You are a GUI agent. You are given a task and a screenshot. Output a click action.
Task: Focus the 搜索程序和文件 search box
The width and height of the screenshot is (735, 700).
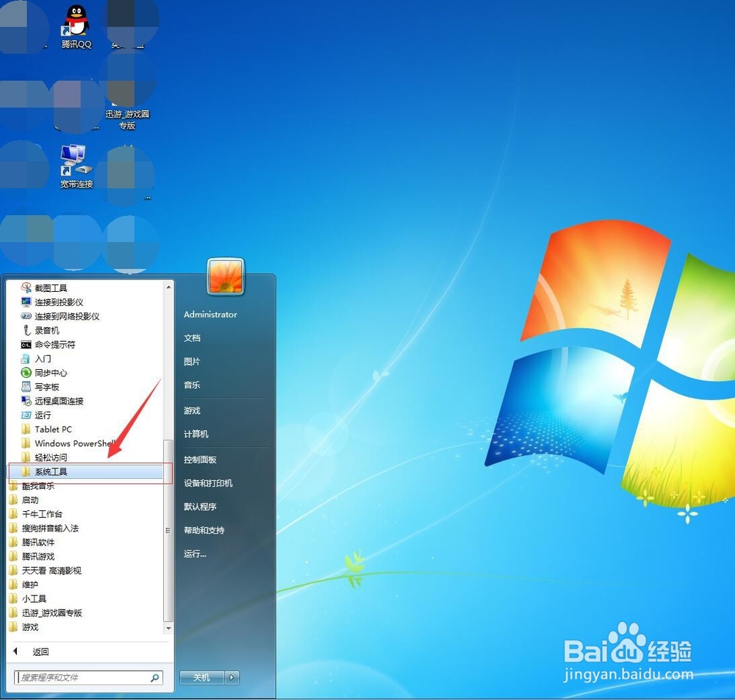click(x=89, y=677)
